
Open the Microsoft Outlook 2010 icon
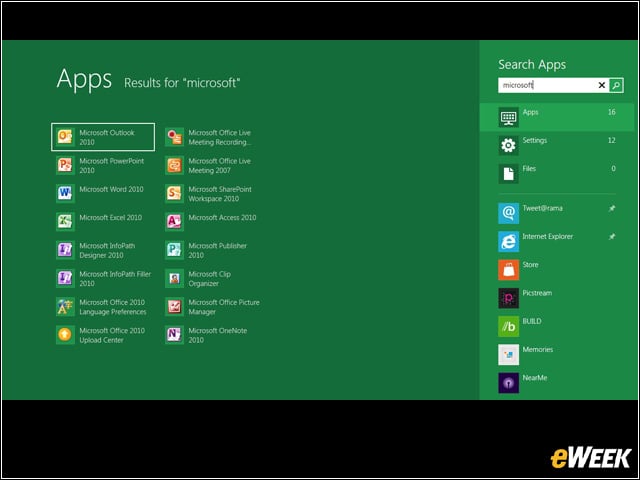click(x=65, y=137)
